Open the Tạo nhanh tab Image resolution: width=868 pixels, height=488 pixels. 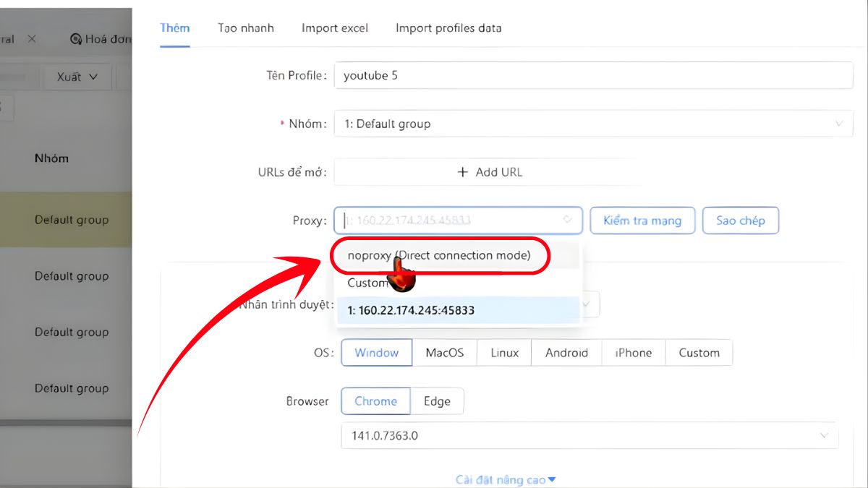tap(246, 28)
